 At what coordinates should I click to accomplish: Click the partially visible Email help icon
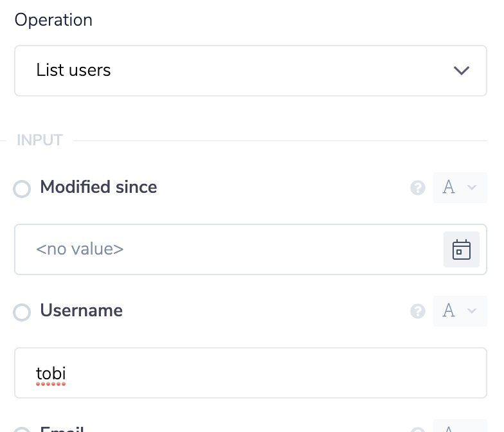pos(418,429)
